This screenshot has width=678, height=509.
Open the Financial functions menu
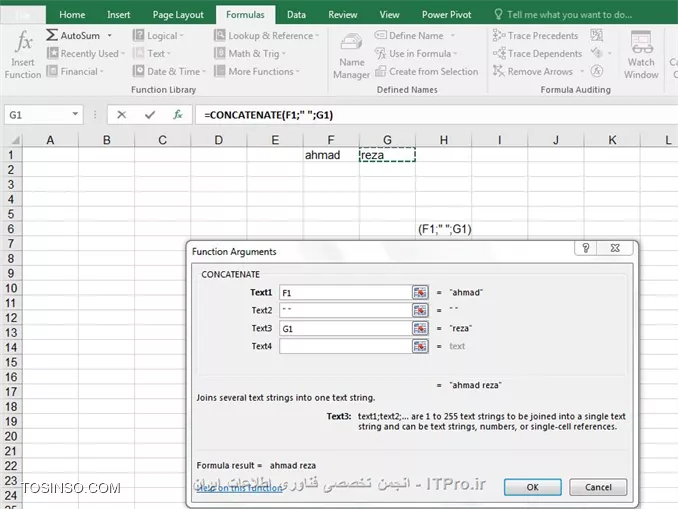[x=75, y=71]
